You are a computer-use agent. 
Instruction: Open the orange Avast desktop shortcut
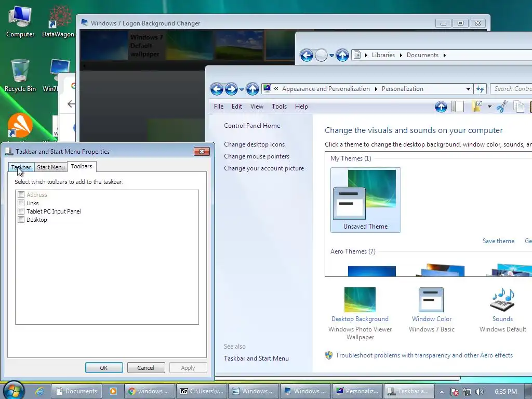(20, 126)
